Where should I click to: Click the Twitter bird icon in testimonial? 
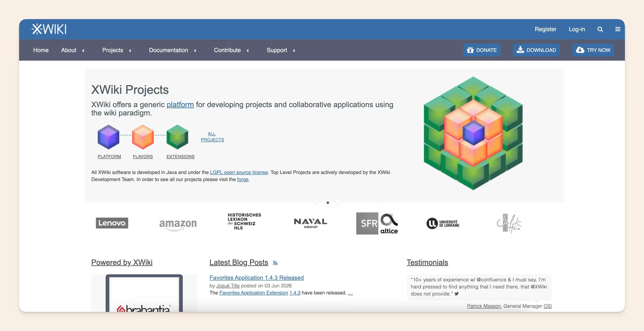point(457,294)
